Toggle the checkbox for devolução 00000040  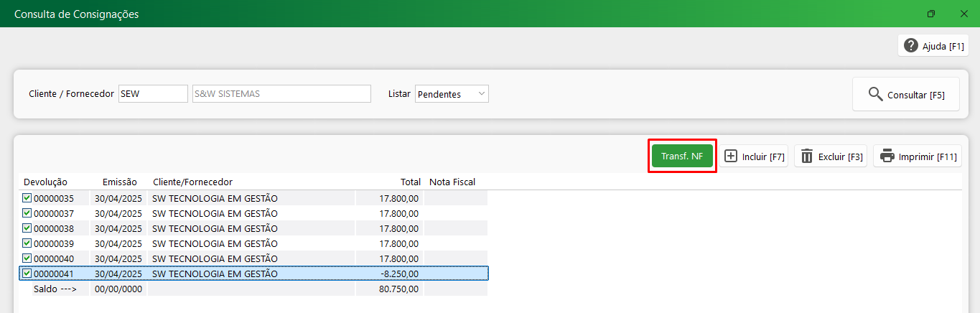tap(27, 258)
